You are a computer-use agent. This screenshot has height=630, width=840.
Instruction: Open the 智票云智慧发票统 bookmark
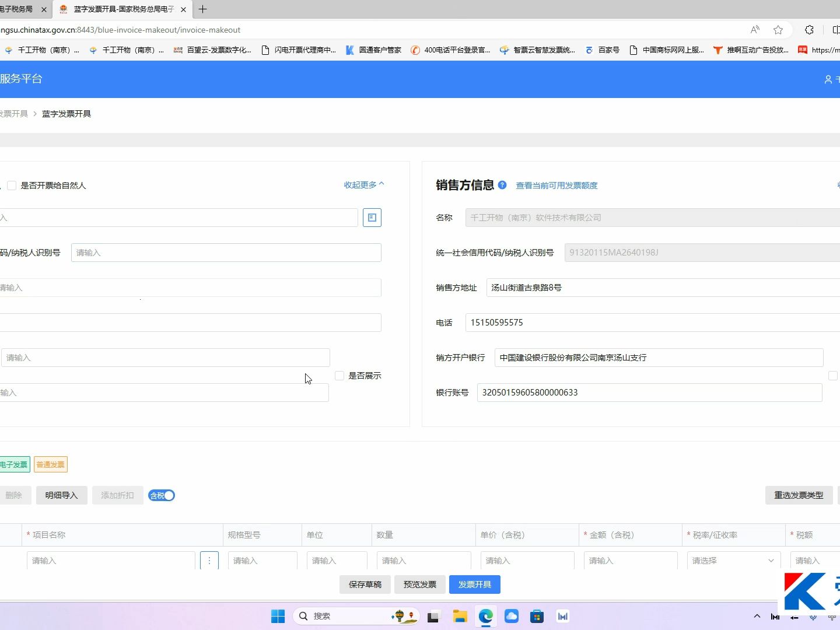(x=537, y=50)
